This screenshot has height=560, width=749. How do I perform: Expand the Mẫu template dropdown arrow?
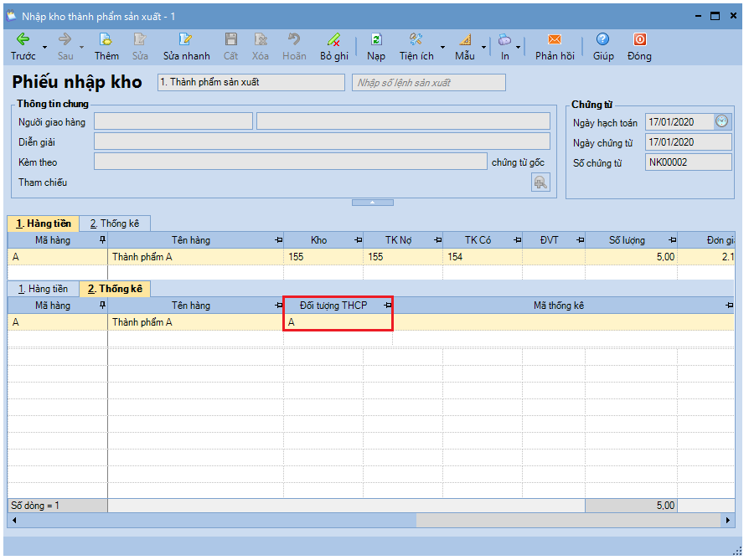[483, 47]
